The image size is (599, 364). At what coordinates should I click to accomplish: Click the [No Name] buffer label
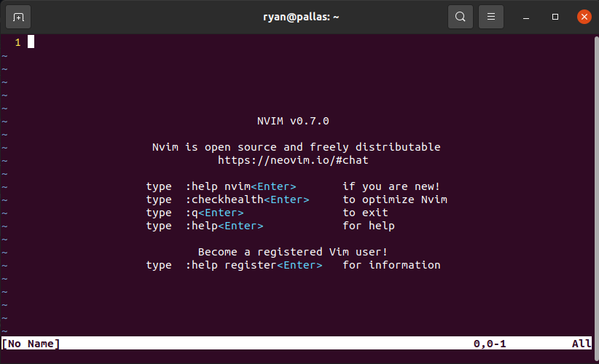(31, 343)
